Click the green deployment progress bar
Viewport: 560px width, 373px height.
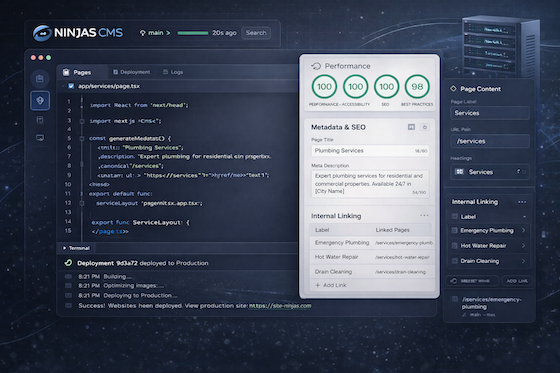193,33
